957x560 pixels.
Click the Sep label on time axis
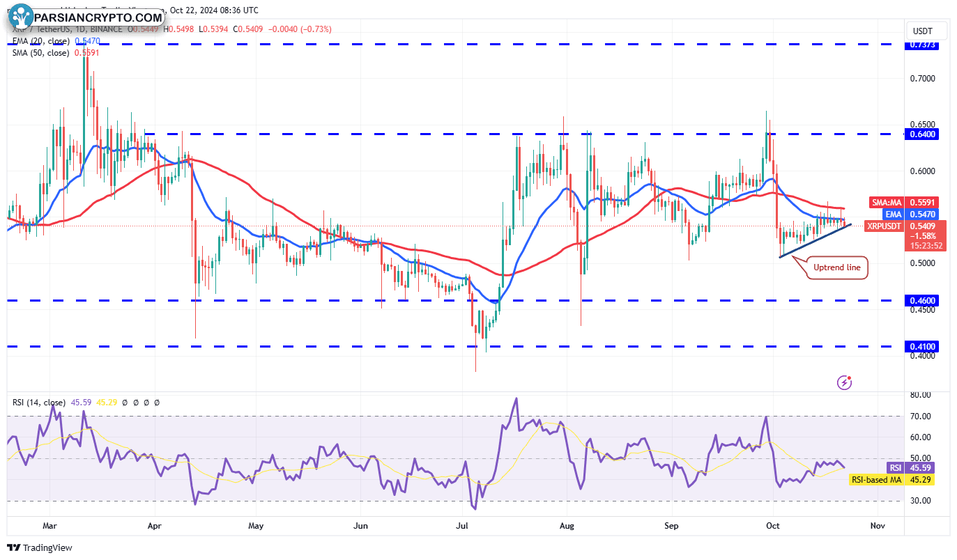[672, 525]
